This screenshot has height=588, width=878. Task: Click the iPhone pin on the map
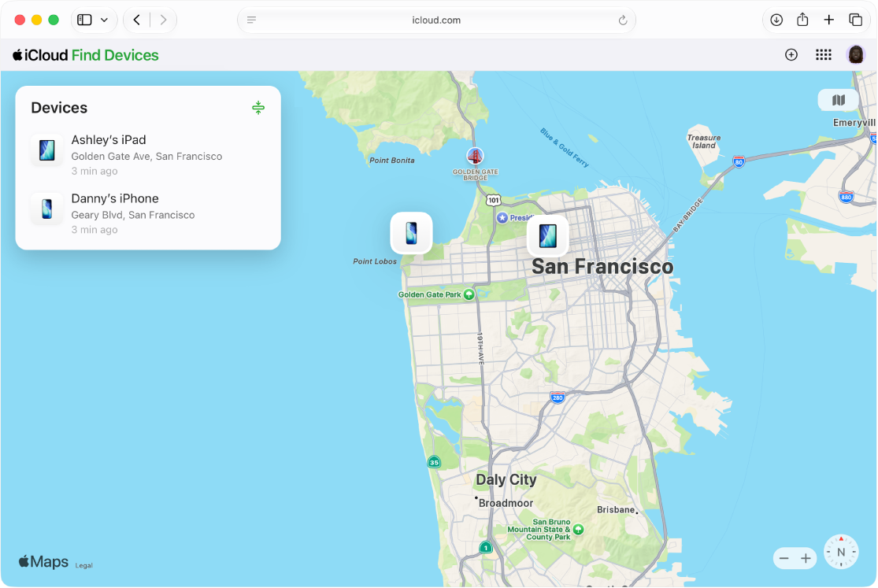tap(412, 233)
